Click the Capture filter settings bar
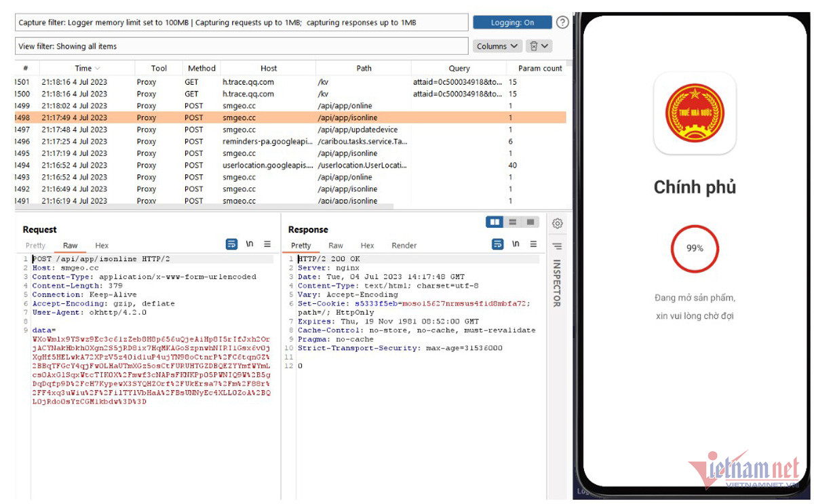 (x=241, y=22)
